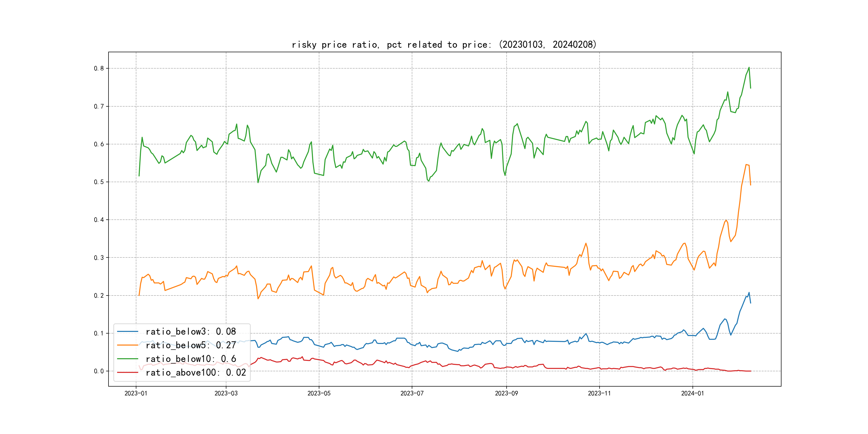Select legend label ratio_above100: 0.02
The width and height of the screenshot is (868, 434).
coord(196,372)
